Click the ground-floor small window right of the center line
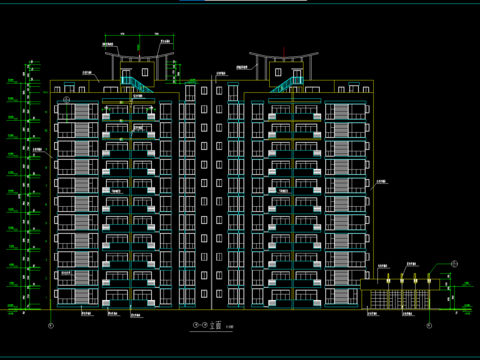This screenshot has width=480, height=360. click(219, 294)
